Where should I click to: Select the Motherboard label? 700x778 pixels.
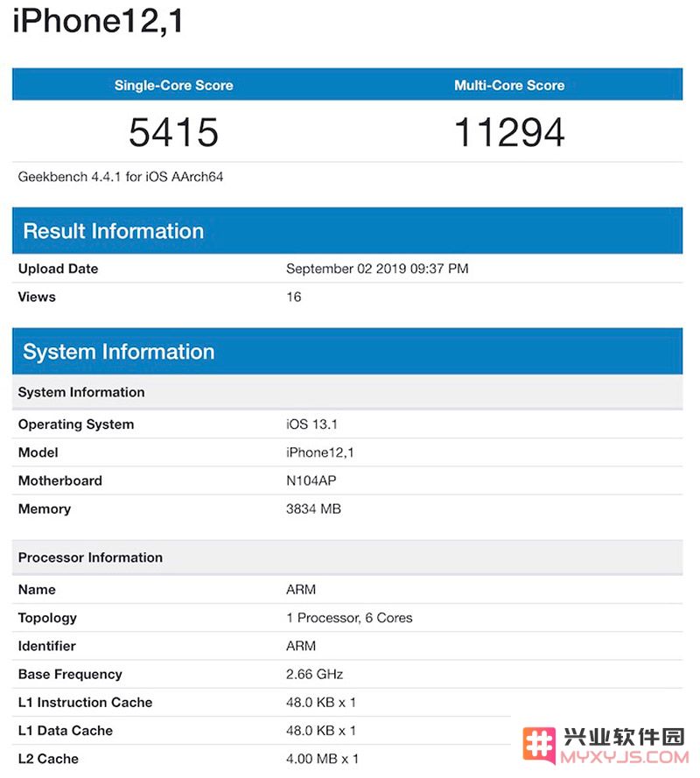[x=60, y=480]
